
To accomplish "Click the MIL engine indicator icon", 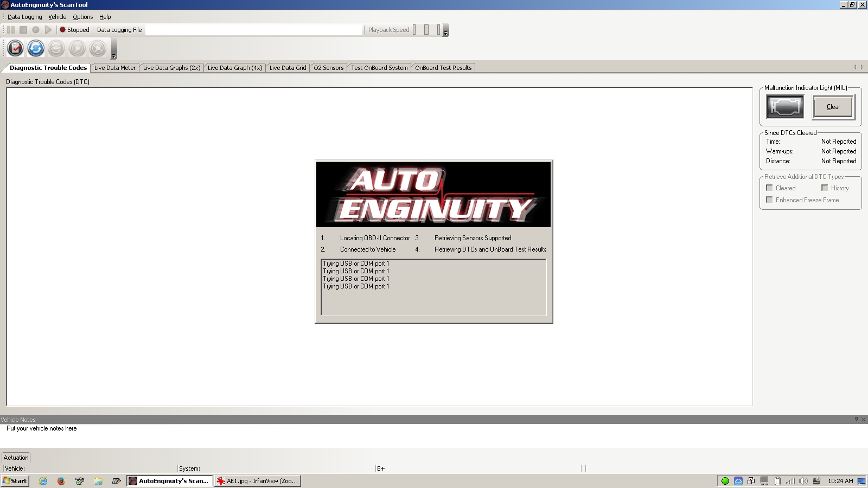I will [784, 107].
